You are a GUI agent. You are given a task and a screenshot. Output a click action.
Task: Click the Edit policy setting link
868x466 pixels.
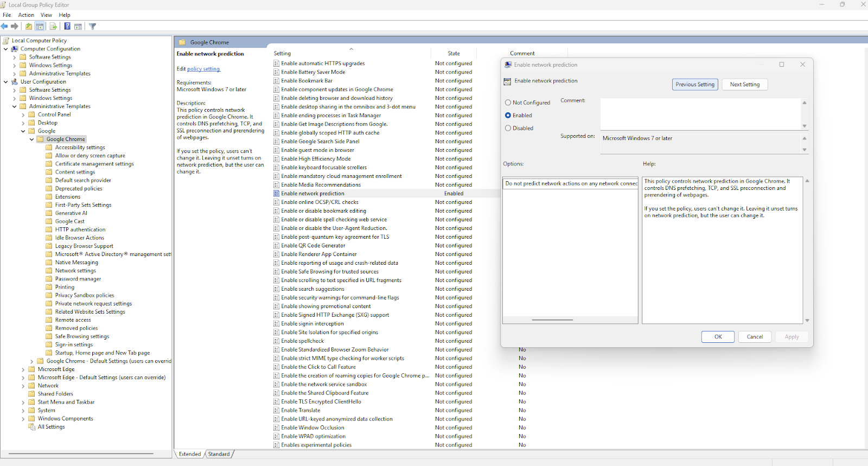point(203,69)
